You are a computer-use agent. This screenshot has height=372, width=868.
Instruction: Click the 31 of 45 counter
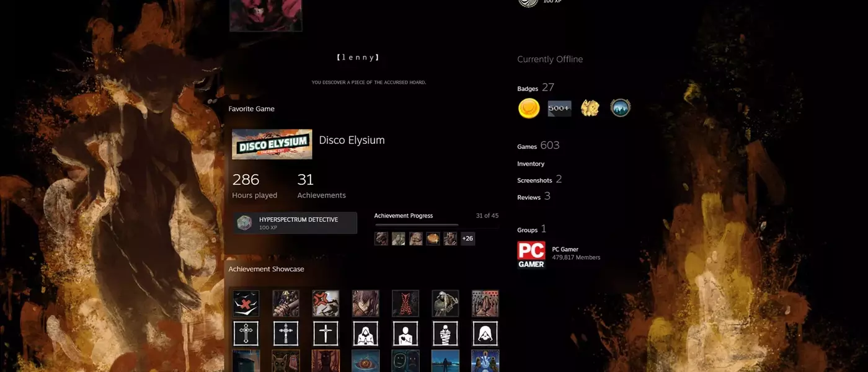pyautogui.click(x=487, y=216)
